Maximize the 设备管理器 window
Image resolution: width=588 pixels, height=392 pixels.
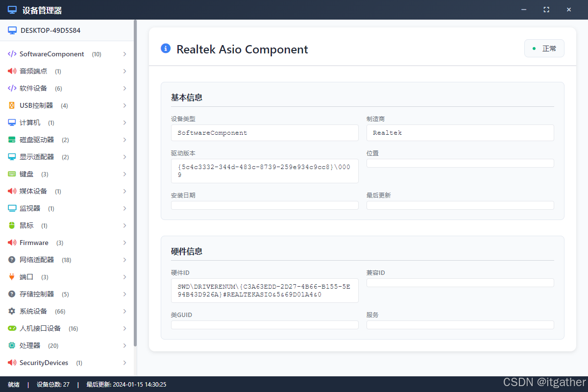coord(546,10)
